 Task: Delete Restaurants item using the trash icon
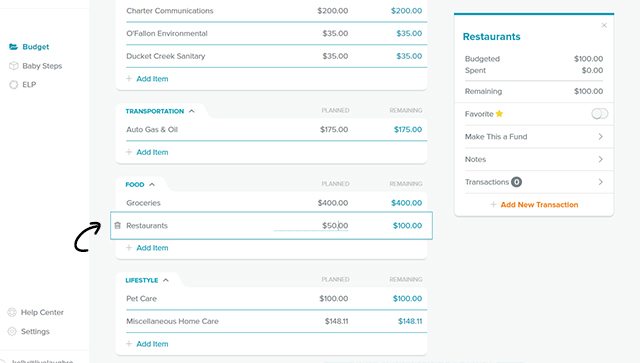click(x=118, y=225)
